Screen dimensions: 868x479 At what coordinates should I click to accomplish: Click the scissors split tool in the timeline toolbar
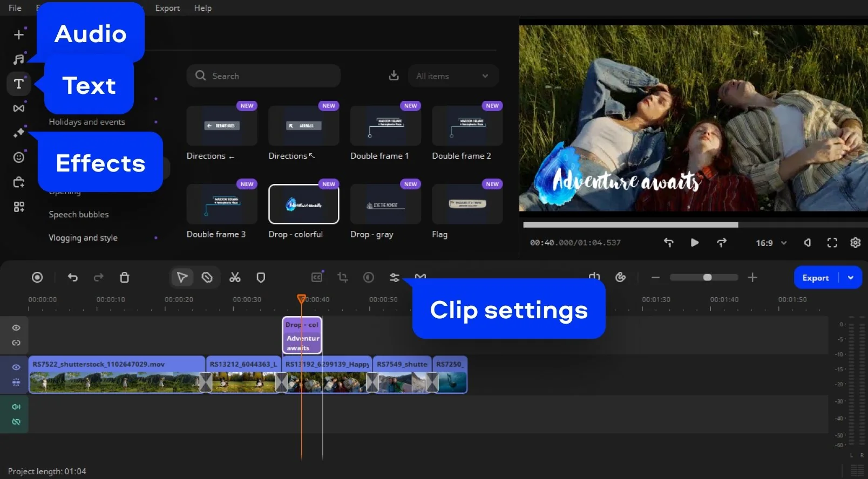click(235, 277)
